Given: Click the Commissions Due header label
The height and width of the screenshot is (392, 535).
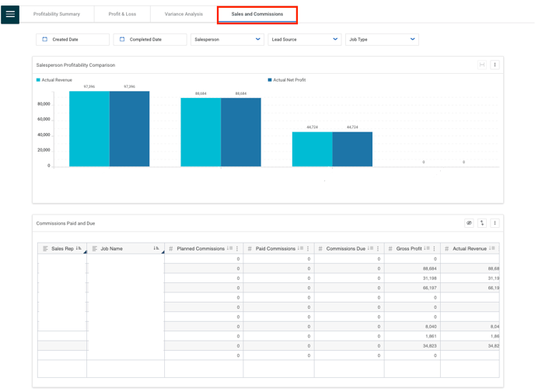Looking at the screenshot, I should click(x=345, y=249).
